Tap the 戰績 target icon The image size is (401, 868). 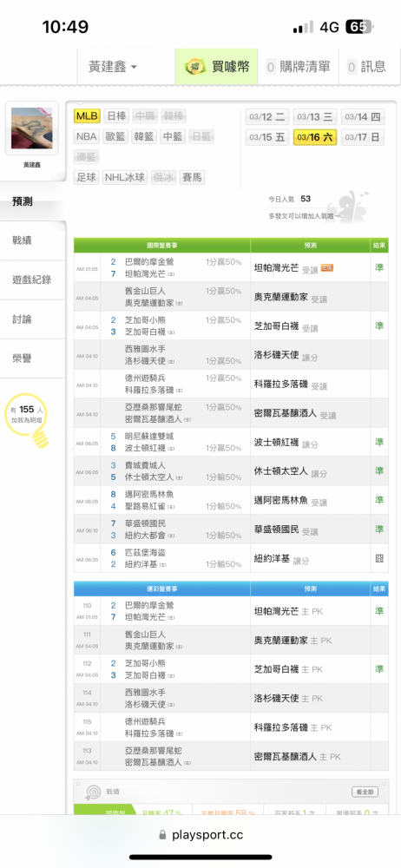[x=92, y=792]
